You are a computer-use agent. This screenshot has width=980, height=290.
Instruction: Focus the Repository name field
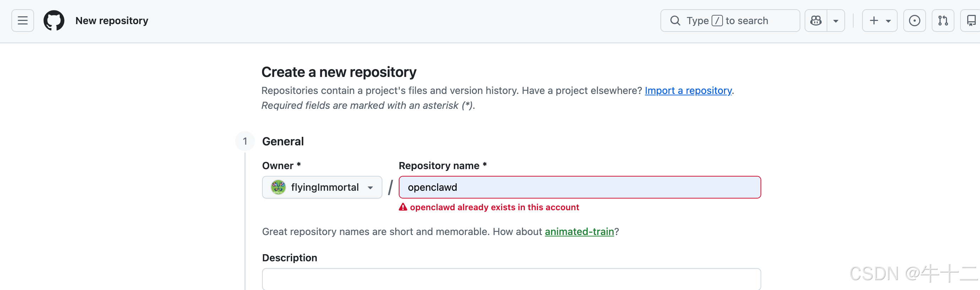(579, 187)
